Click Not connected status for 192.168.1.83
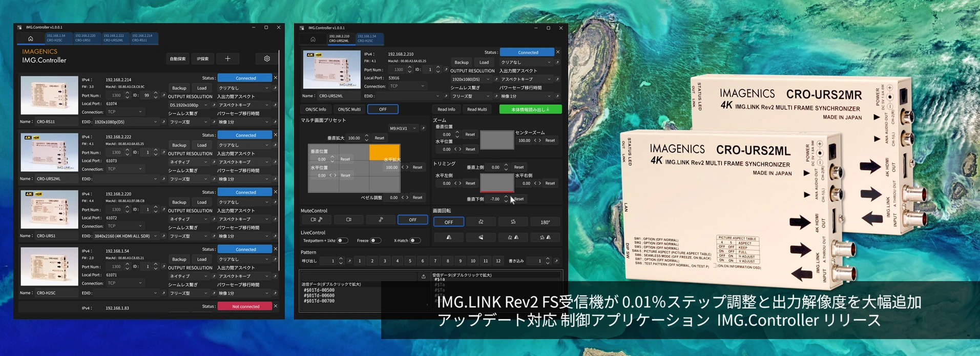This screenshot has width=980, height=356. click(245, 306)
